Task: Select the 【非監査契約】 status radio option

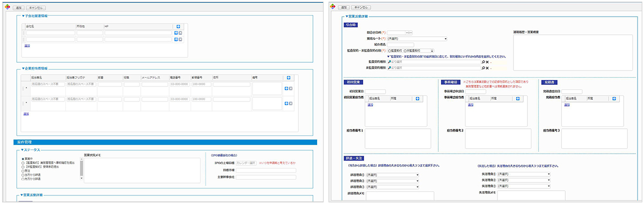Action: pyautogui.click(x=23, y=167)
